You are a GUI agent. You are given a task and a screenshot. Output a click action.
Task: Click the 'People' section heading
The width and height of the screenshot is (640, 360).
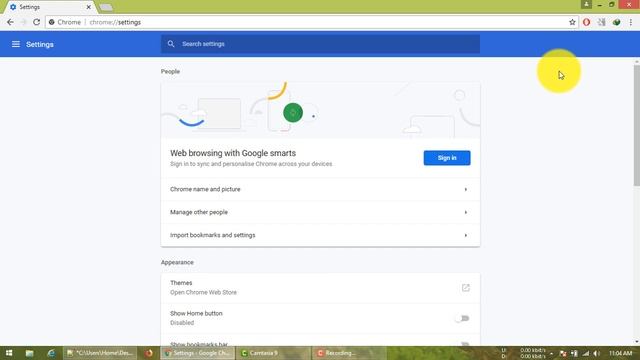[170, 71]
